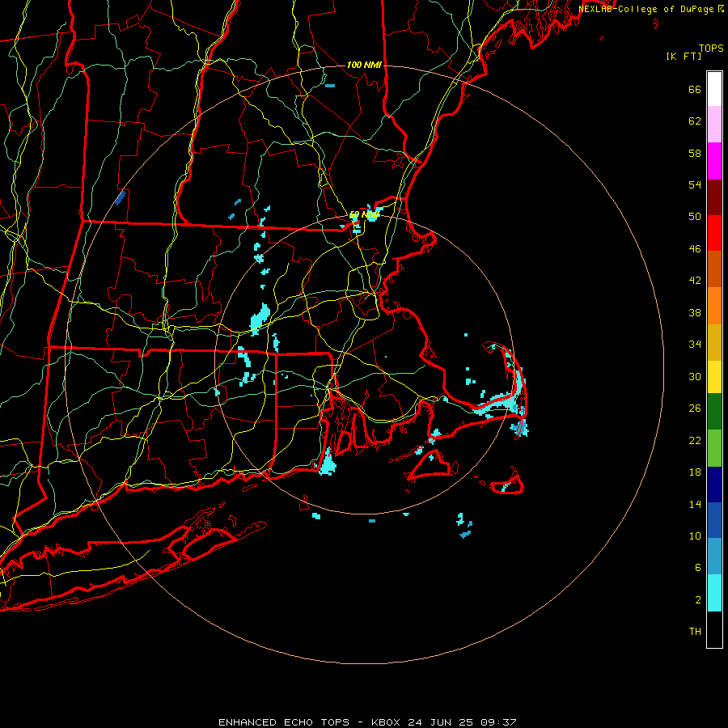Click the orange swatch between 38 and 42
The height and width of the screenshot is (728, 728).
tap(714, 306)
